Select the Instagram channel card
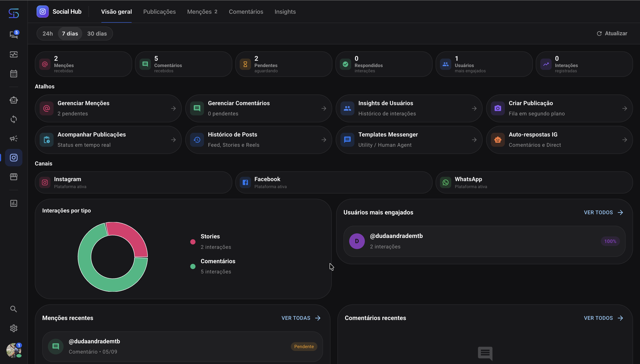The height and width of the screenshot is (364, 640). coord(133,182)
